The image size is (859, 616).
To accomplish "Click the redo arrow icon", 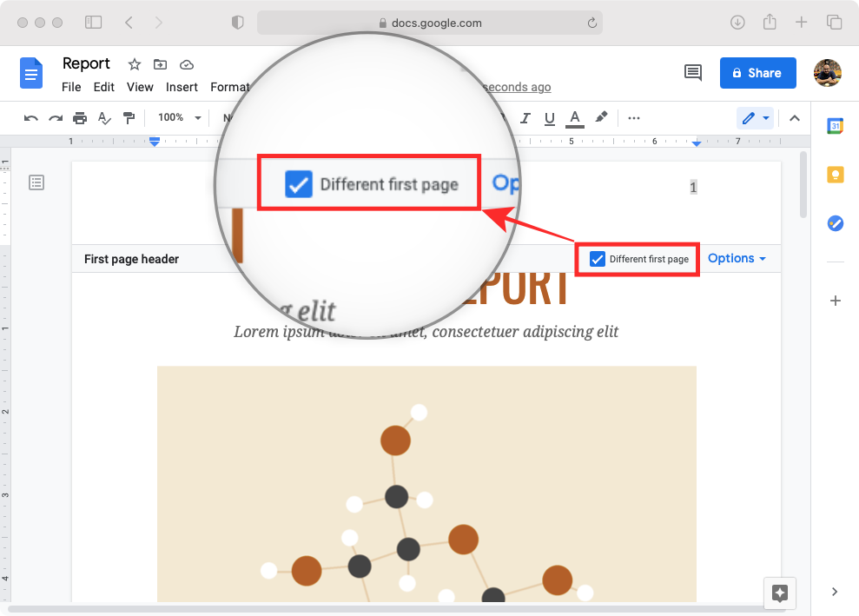I will 56,118.
